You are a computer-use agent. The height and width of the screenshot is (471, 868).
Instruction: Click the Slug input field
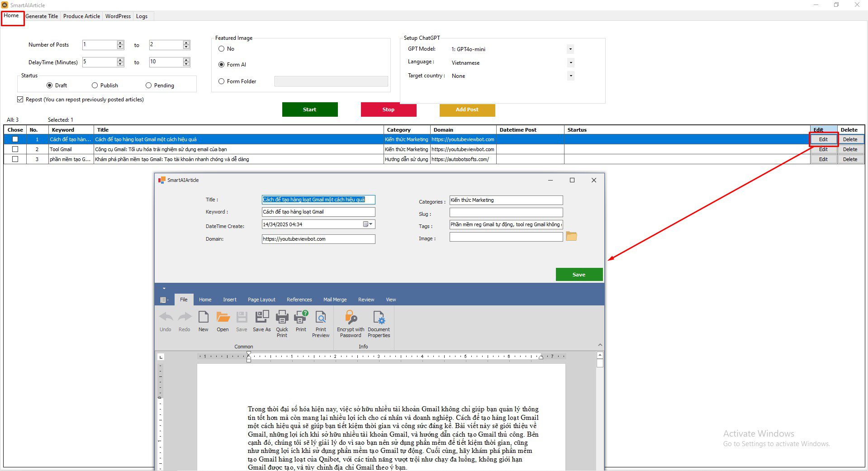pyautogui.click(x=506, y=213)
